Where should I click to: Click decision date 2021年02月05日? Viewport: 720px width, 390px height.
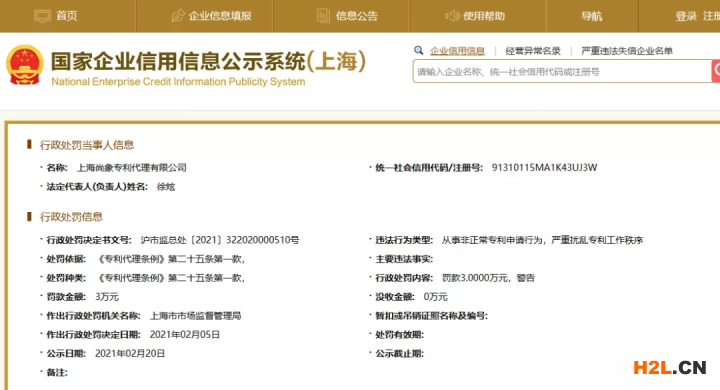185,334
